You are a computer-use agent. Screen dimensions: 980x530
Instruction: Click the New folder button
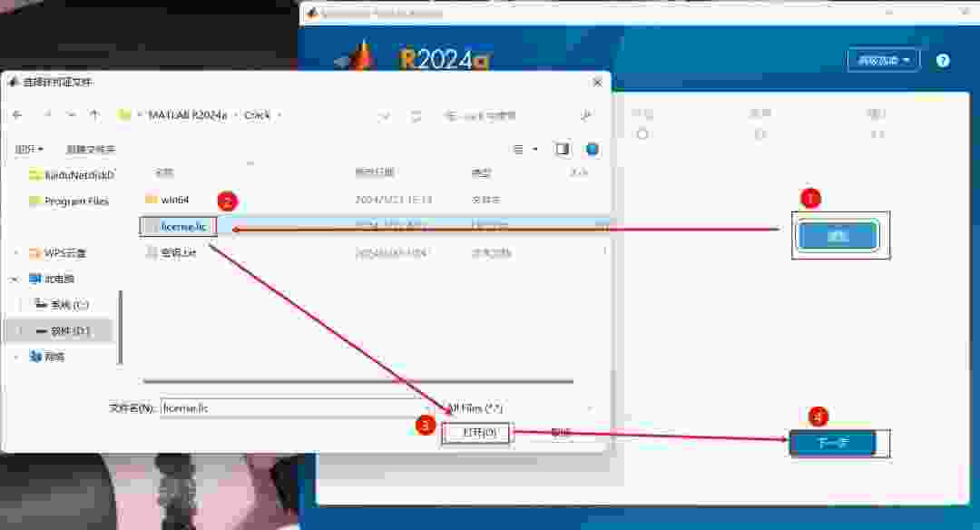91,149
